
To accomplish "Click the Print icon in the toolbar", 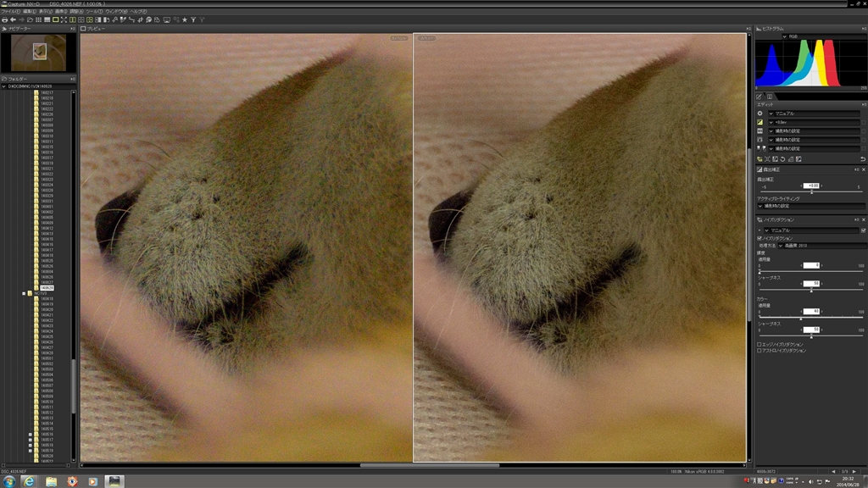I will [x=5, y=20].
